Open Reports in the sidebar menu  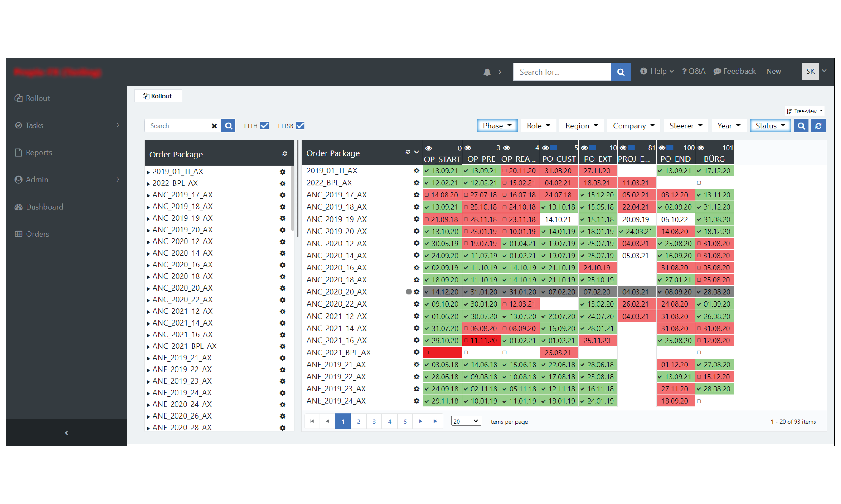pos(38,153)
